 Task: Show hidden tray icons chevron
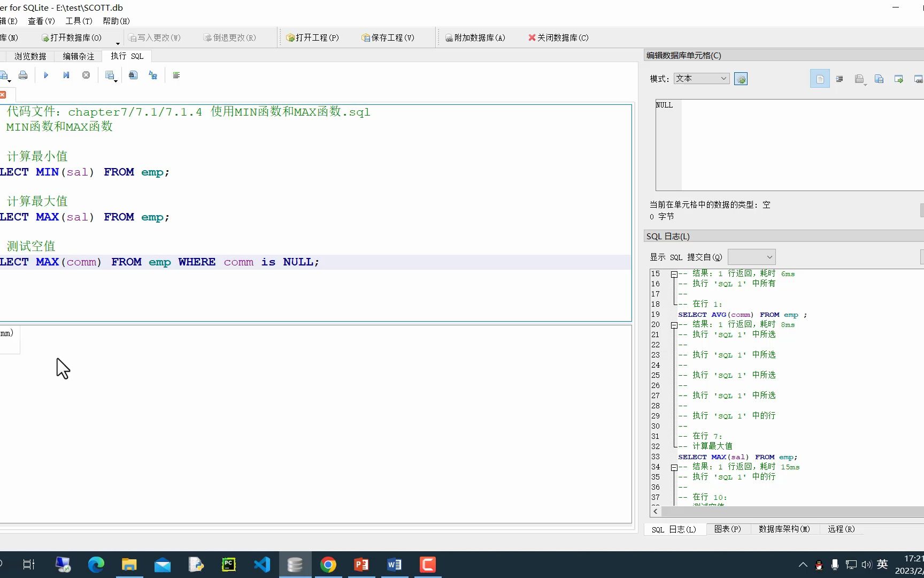click(x=803, y=565)
